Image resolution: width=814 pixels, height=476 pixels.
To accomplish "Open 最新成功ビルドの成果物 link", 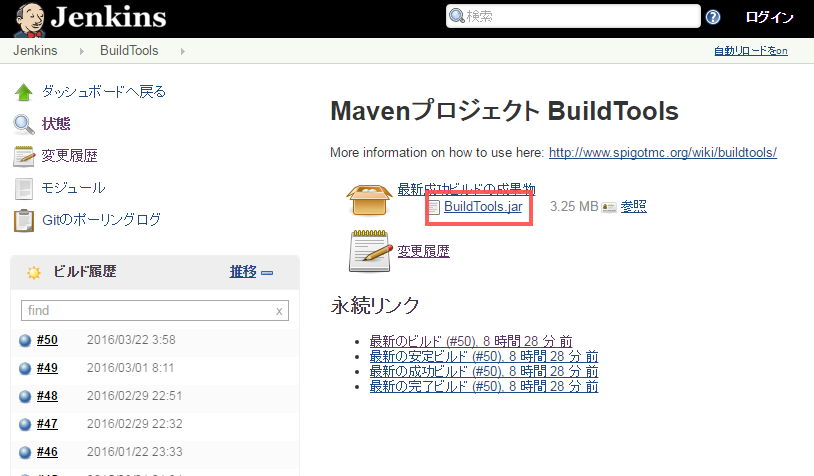I will point(466,188).
